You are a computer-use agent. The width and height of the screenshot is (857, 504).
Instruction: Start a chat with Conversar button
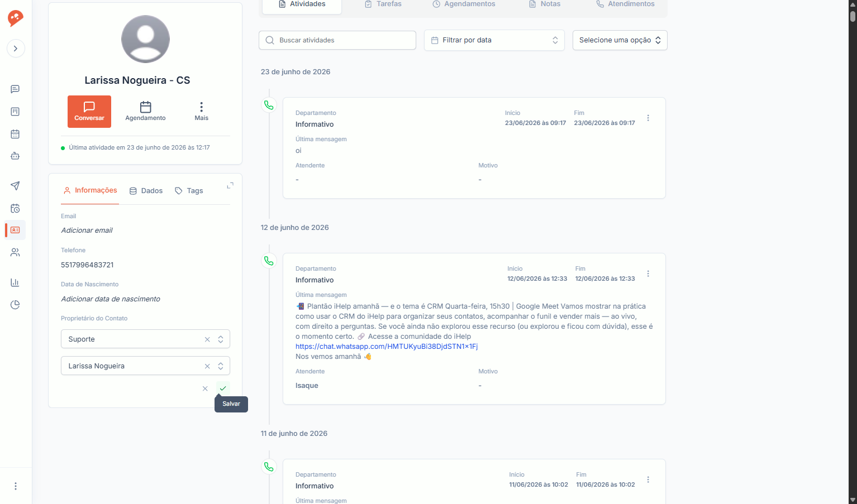[x=89, y=112]
